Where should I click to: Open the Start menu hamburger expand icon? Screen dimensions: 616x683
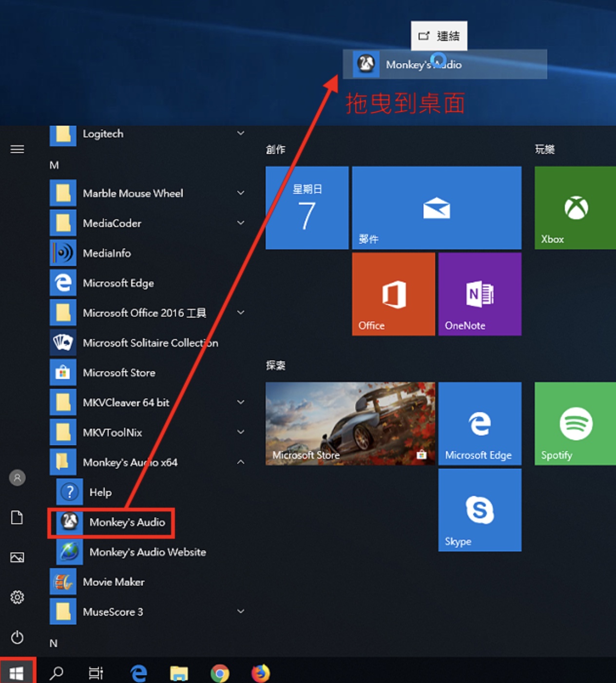(x=17, y=149)
